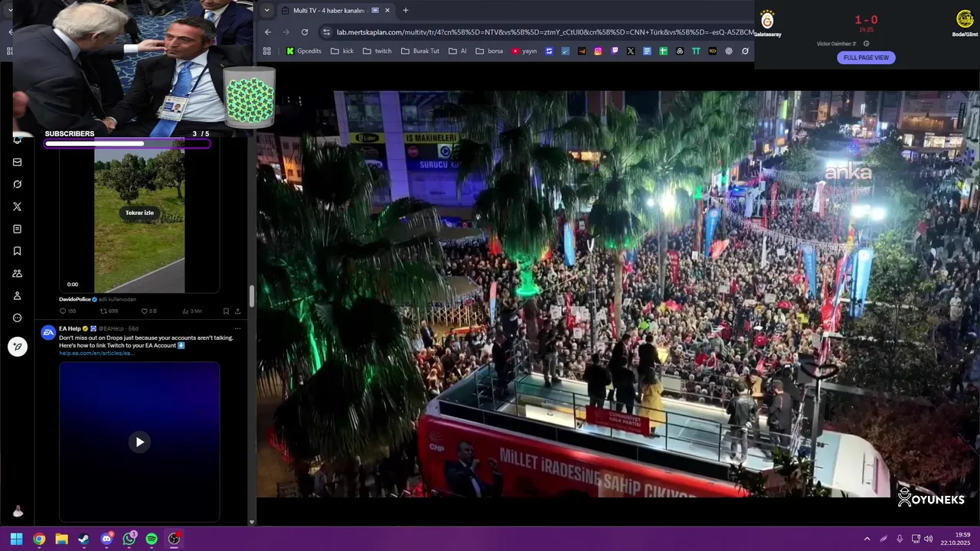The image size is (980, 551).
Task: Retweet the post with 699 reposts
Action: coord(109,311)
